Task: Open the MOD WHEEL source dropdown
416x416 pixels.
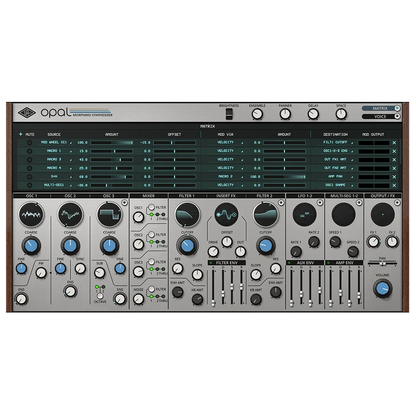Action: pyautogui.click(x=56, y=142)
